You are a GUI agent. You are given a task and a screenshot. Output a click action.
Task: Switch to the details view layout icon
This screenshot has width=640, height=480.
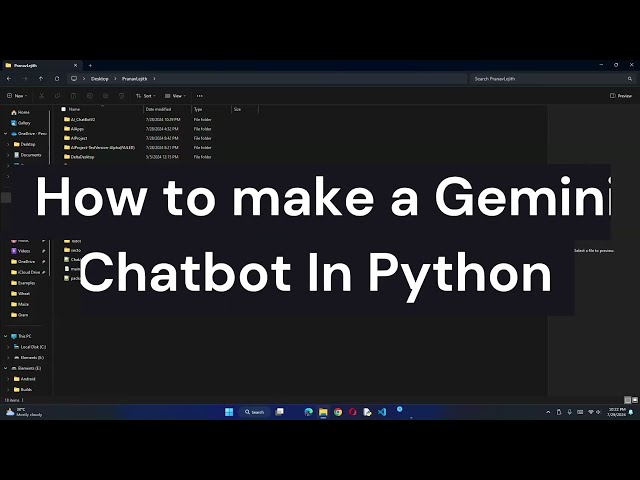628,400
